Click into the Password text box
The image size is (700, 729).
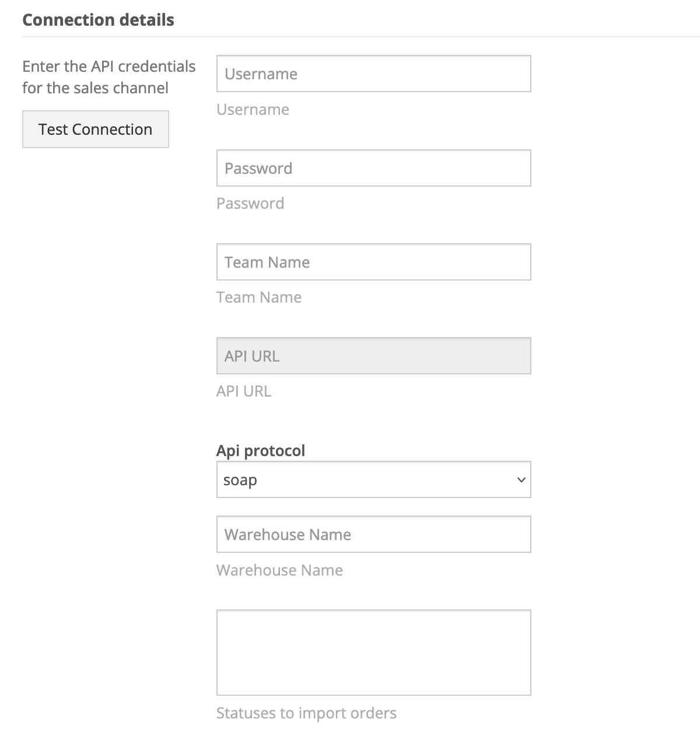tap(373, 169)
